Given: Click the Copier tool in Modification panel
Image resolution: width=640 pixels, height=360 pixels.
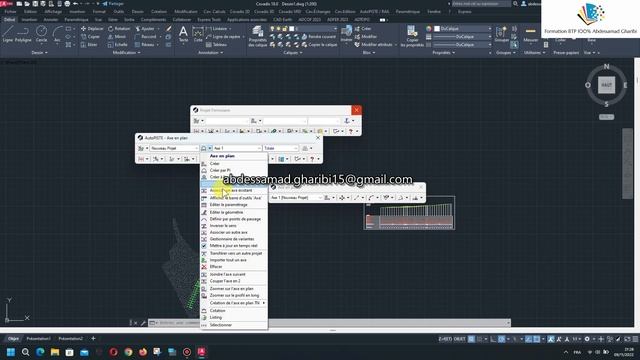Looking at the screenshot, I should click(91, 37).
